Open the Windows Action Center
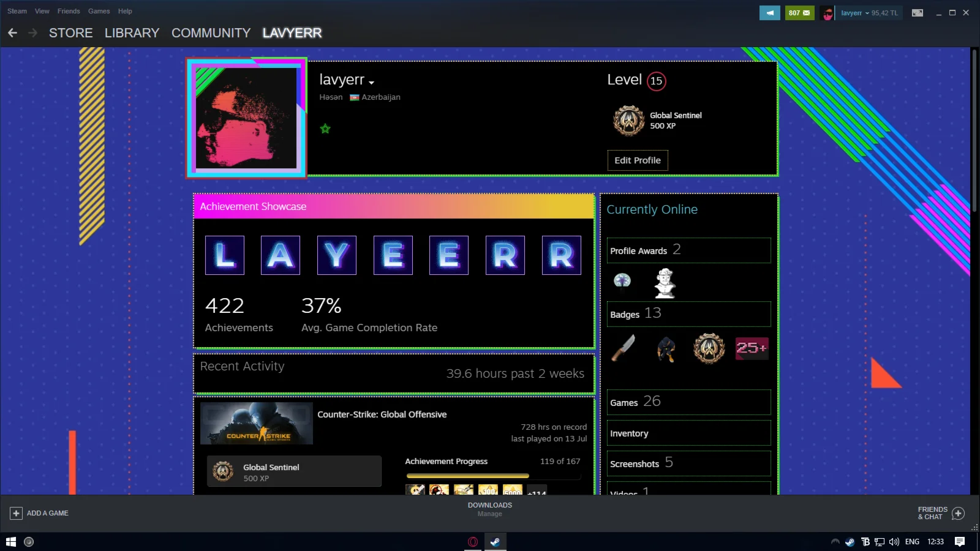The width and height of the screenshot is (980, 551). pyautogui.click(x=960, y=542)
